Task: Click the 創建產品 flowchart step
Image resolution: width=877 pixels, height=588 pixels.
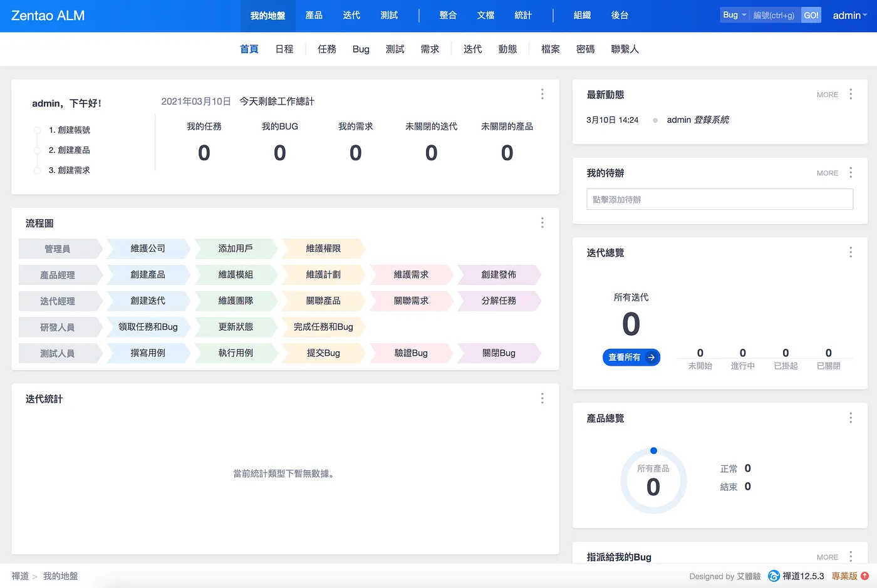Action: [148, 274]
